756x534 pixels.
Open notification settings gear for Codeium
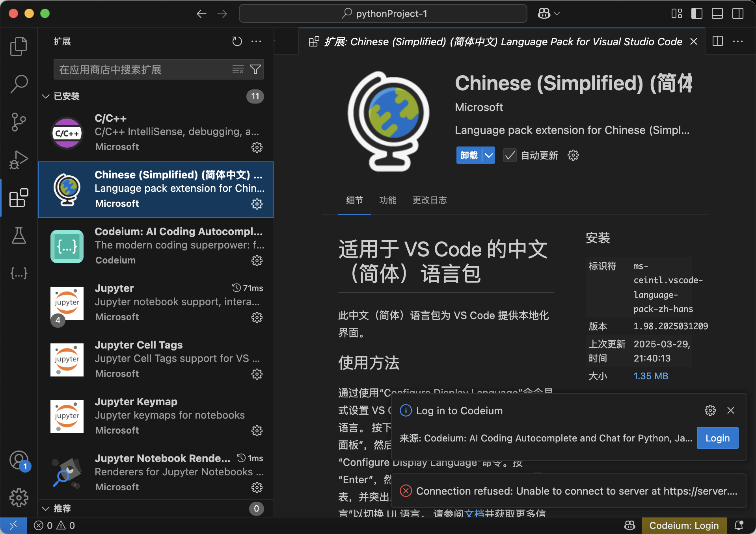(710, 410)
